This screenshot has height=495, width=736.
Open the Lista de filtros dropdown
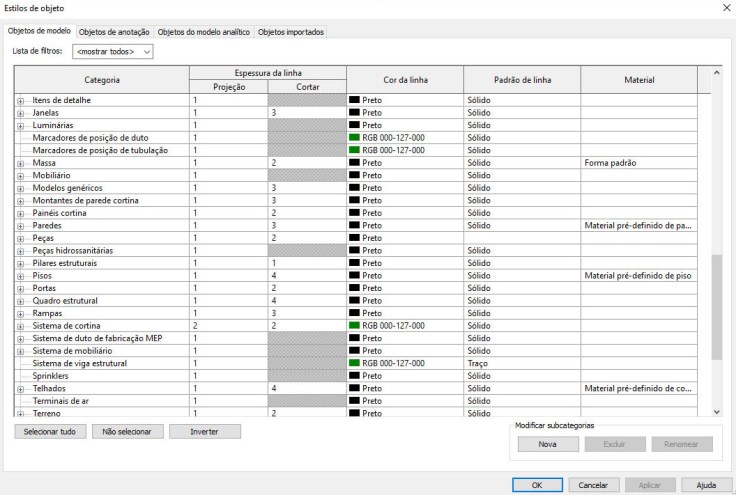pyautogui.click(x=112, y=51)
